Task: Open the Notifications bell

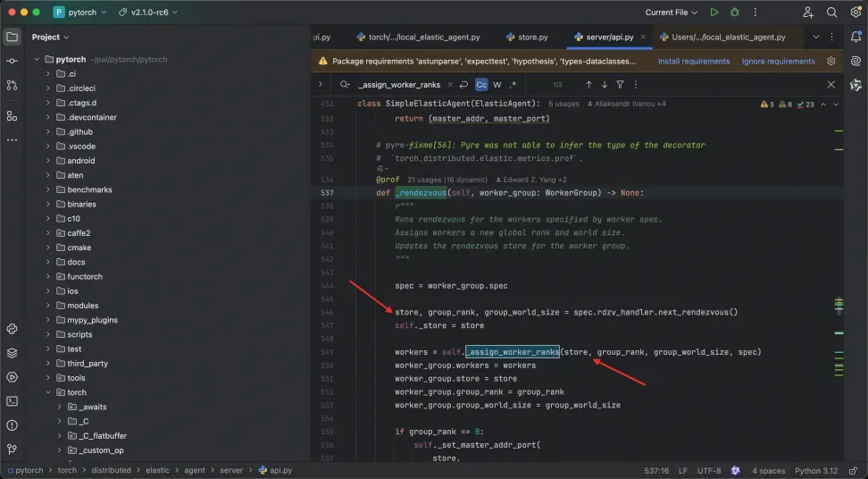Action: [x=855, y=38]
